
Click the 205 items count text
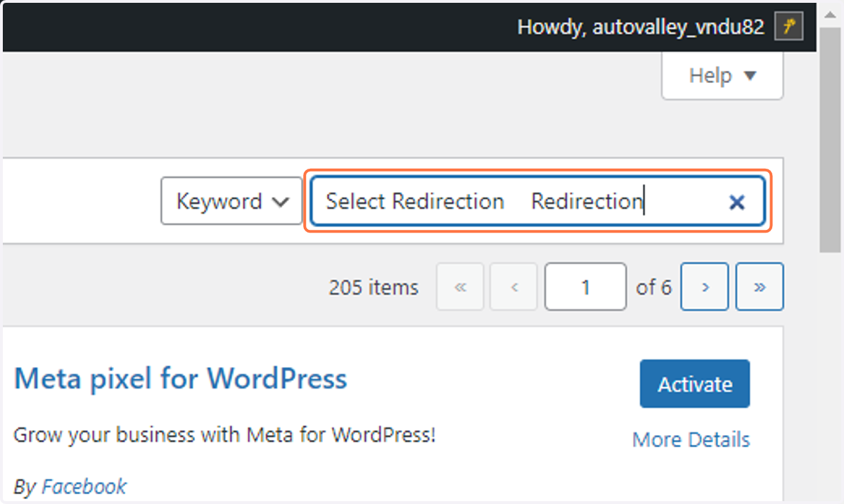373,287
